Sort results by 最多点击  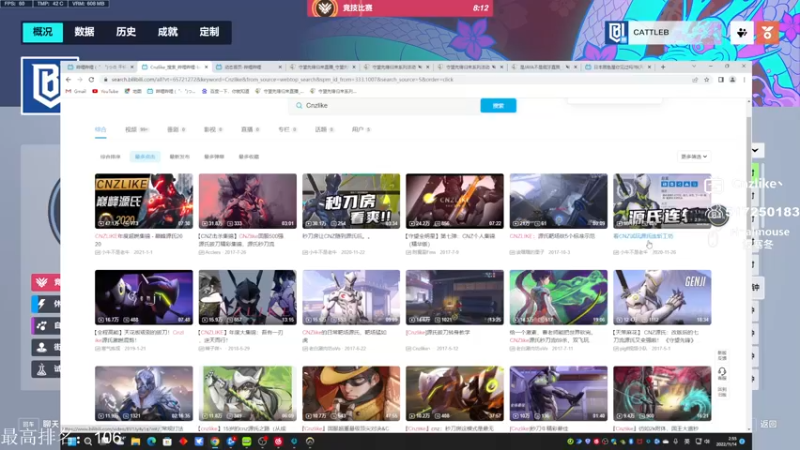(x=145, y=157)
